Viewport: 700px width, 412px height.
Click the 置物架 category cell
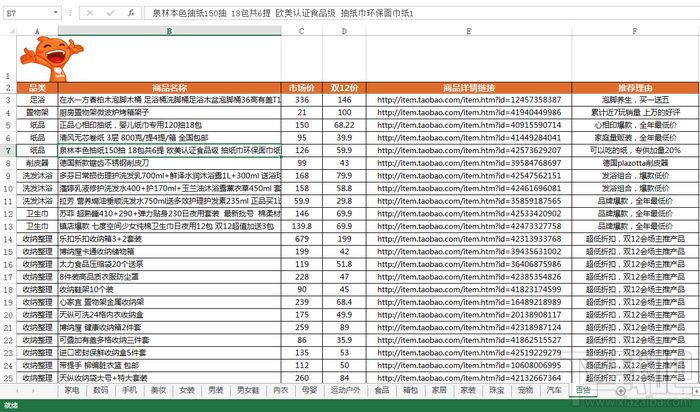point(37,112)
